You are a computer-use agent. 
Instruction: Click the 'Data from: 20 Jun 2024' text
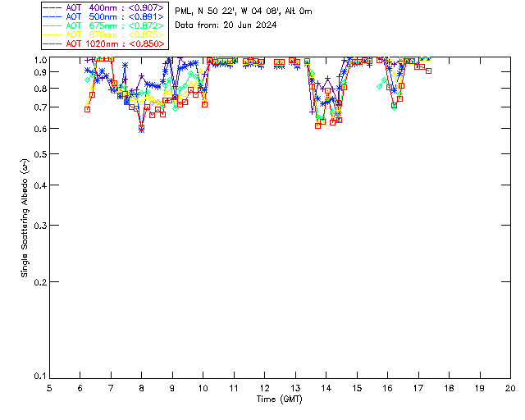(x=226, y=25)
